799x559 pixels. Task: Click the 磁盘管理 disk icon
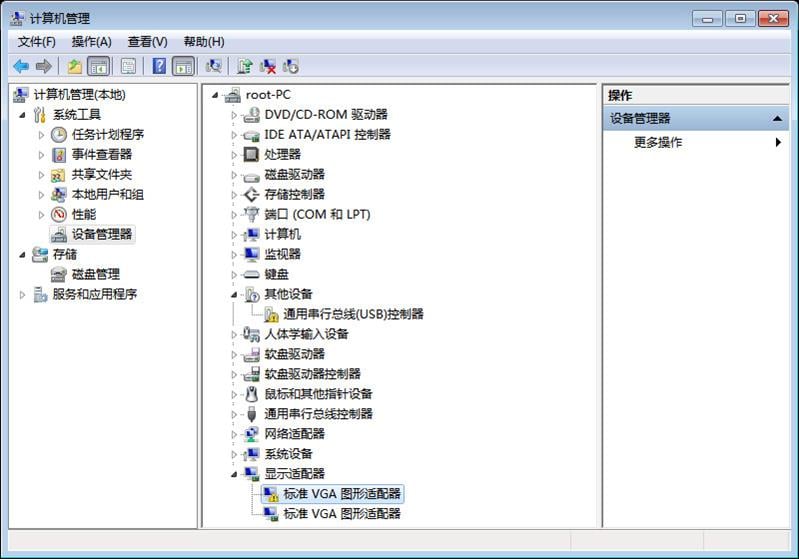point(59,275)
